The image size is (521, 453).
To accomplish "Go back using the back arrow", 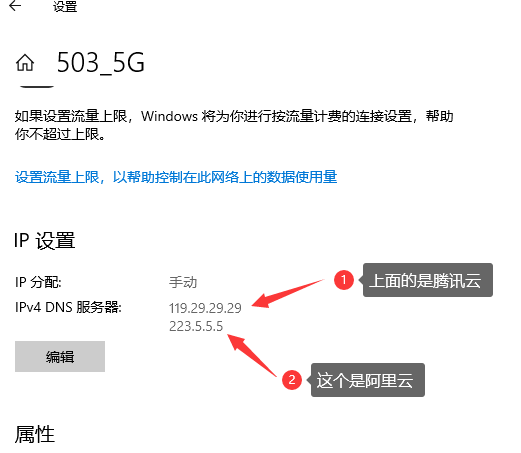I will 15,6.
